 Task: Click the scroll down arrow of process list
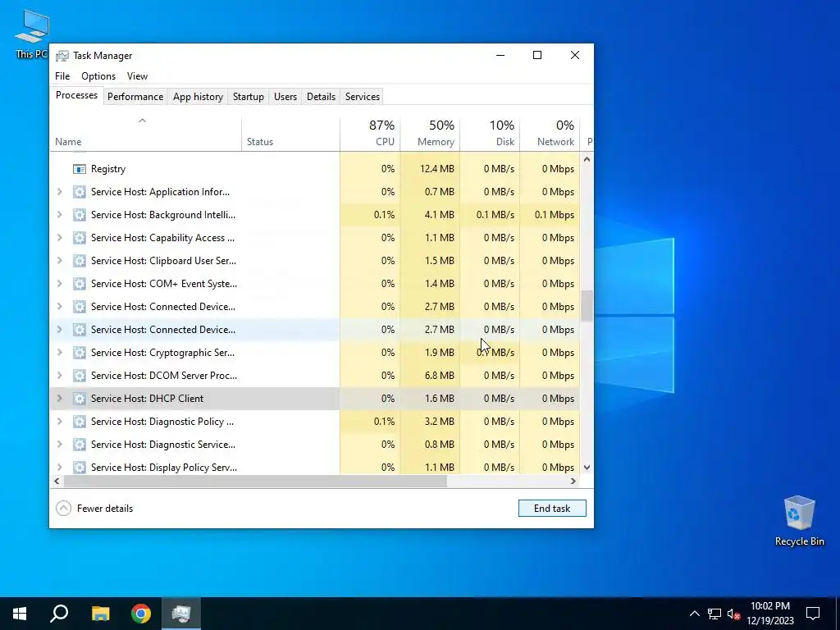[x=587, y=467]
